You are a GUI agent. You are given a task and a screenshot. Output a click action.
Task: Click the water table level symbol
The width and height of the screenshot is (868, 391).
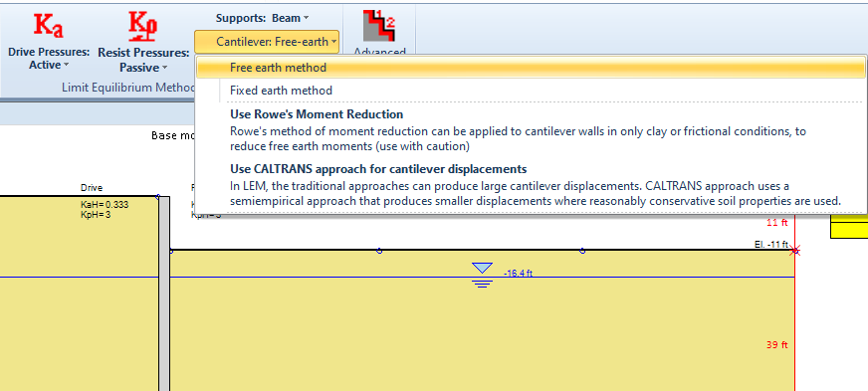(x=482, y=276)
